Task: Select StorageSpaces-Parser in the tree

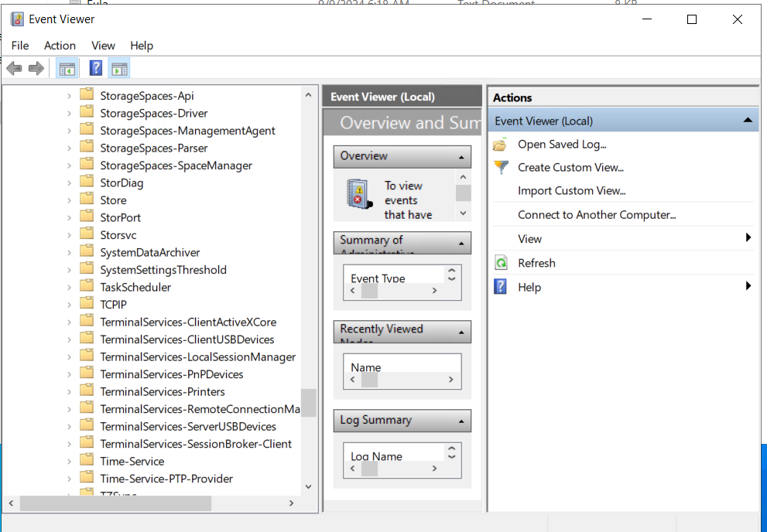Action: (153, 148)
